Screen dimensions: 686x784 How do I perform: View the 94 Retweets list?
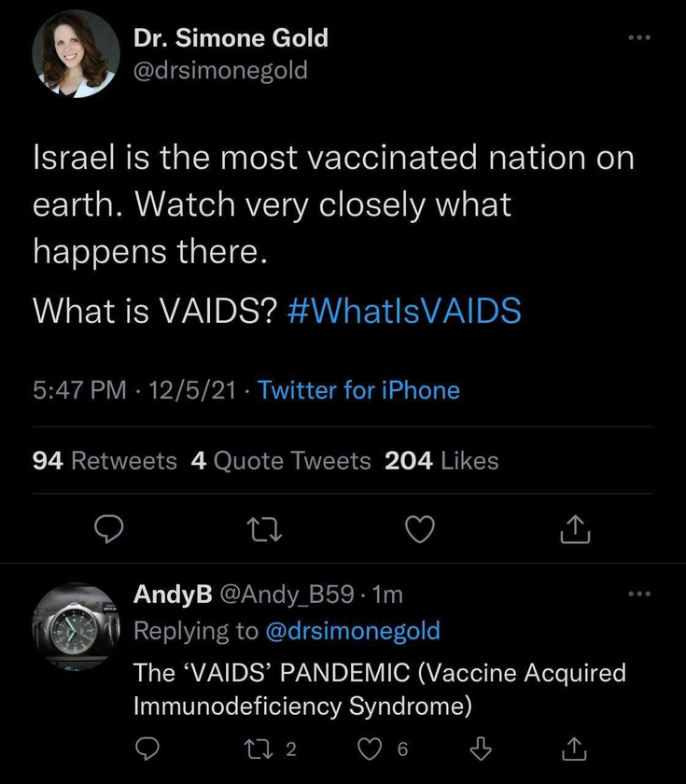coord(105,460)
